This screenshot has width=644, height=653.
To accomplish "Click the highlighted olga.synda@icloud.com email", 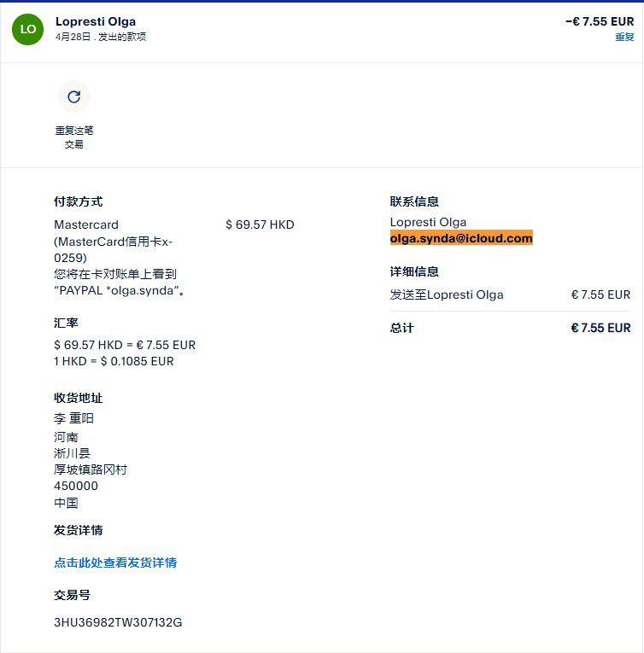I will (461, 238).
